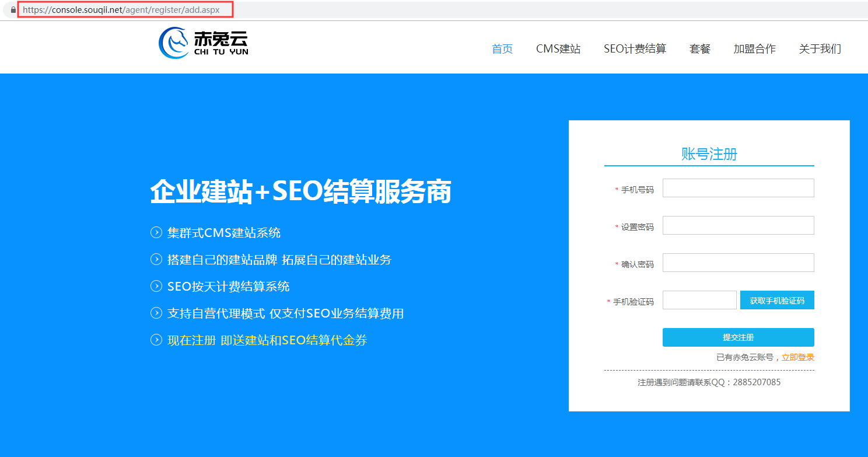Image resolution: width=868 pixels, height=457 pixels.
Task: Click arrow icon beside 支持自营代理模式
Action: (156, 313)
